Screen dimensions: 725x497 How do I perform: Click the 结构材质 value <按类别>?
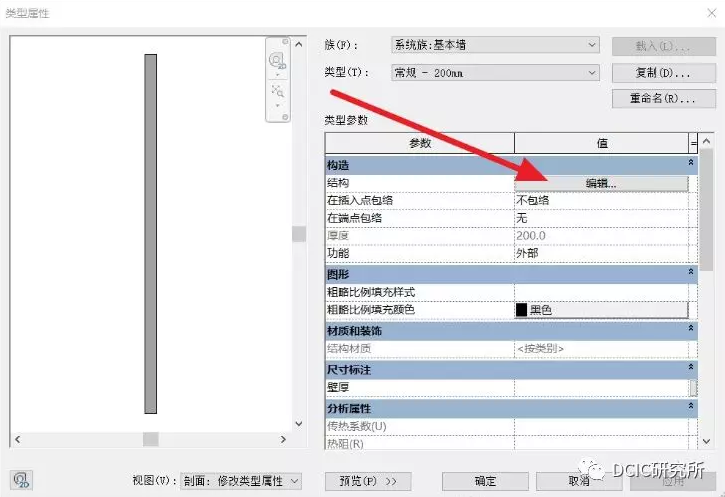click(540, 349)
